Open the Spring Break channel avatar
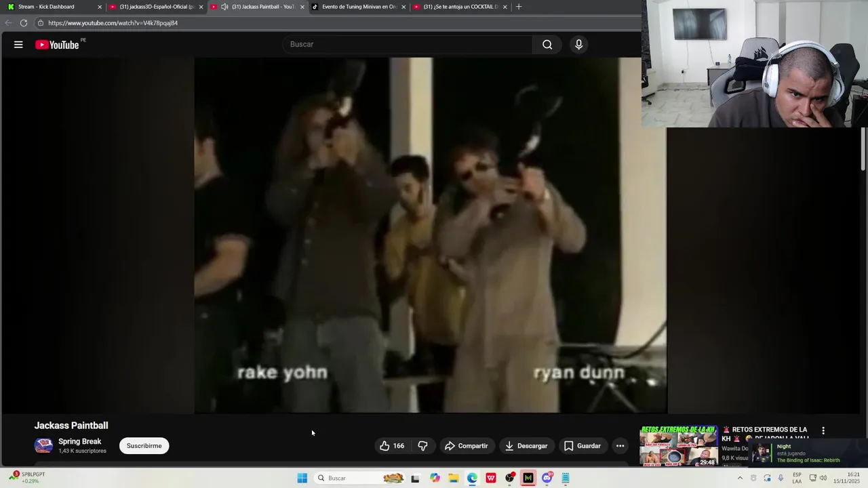This screenshot has width=868, height=488. coord(43,445)
